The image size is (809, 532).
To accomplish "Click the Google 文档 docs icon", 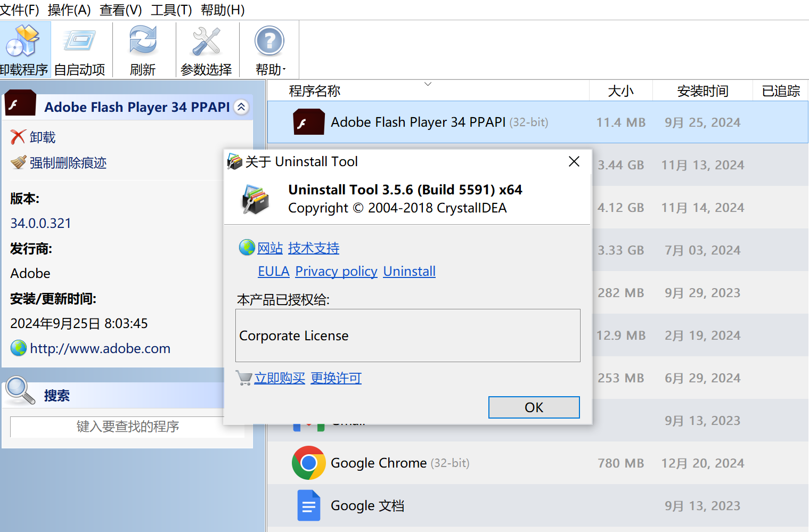I will [x=309, y=505].
